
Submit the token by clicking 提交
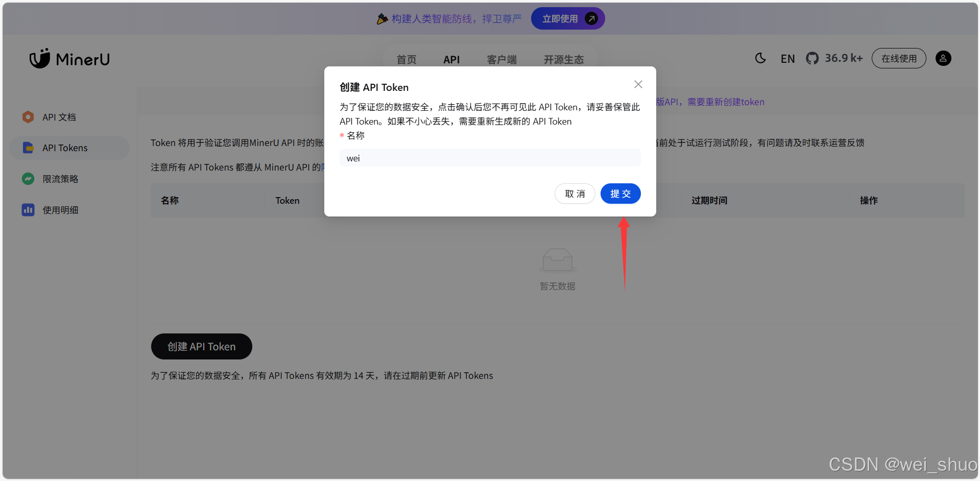click(x=620, y=194)
